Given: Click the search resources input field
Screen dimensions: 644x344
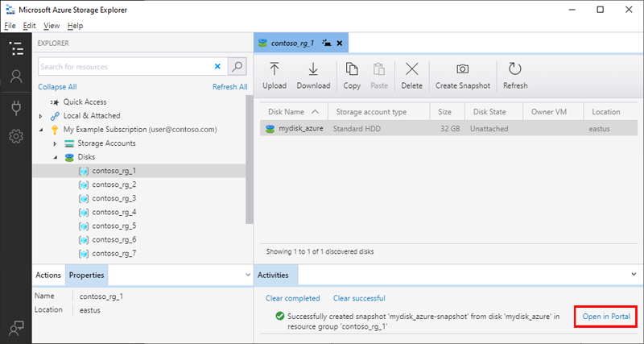Looking at the screenshot, I should click(x=125, y=67).
